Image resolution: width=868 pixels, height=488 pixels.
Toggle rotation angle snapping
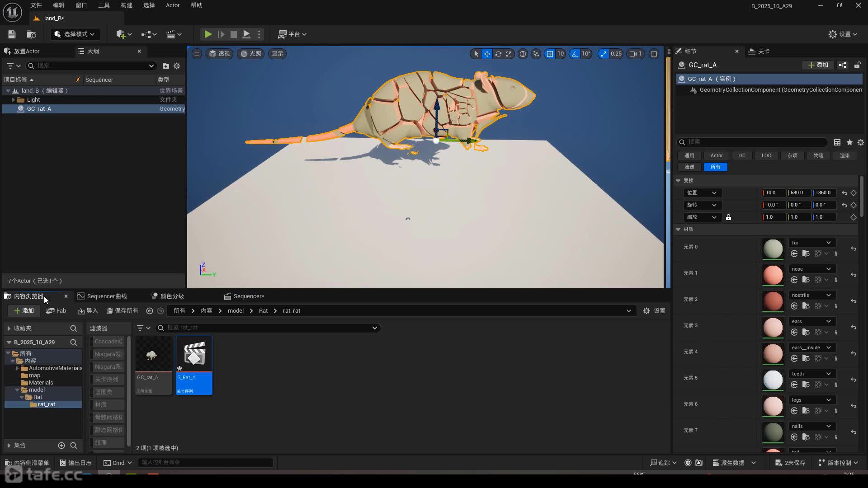[x=575, y=54]
